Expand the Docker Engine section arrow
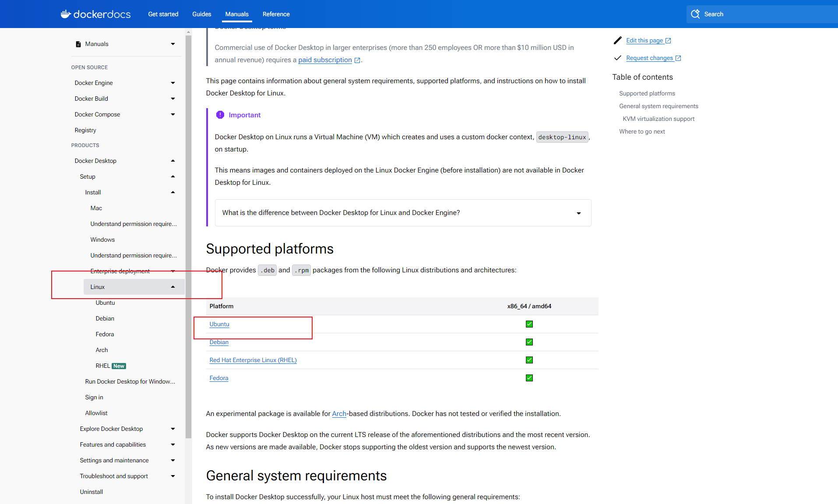This screenshot has height=504, width=838. (173, 83)
